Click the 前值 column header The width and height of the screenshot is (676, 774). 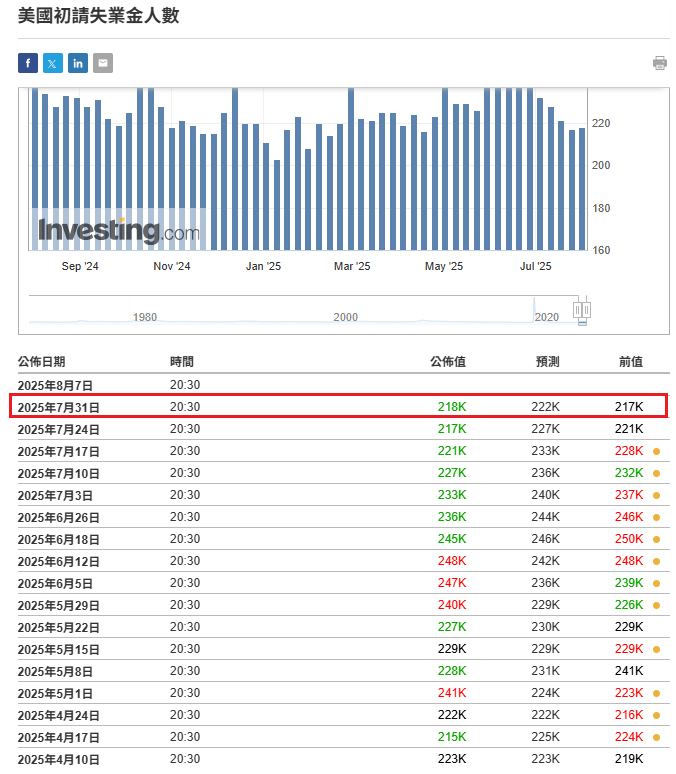point(631,362)
